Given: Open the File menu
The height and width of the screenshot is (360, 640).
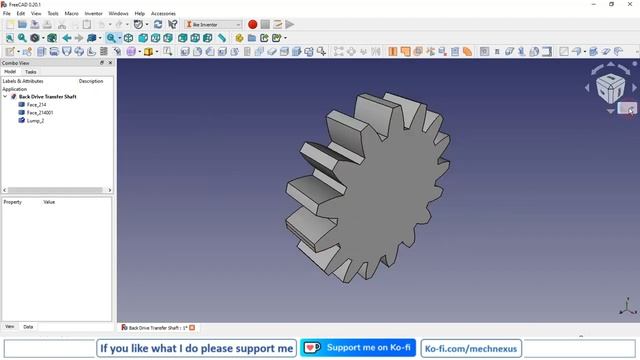Looking at the screenshot, I should pos(7,13).
